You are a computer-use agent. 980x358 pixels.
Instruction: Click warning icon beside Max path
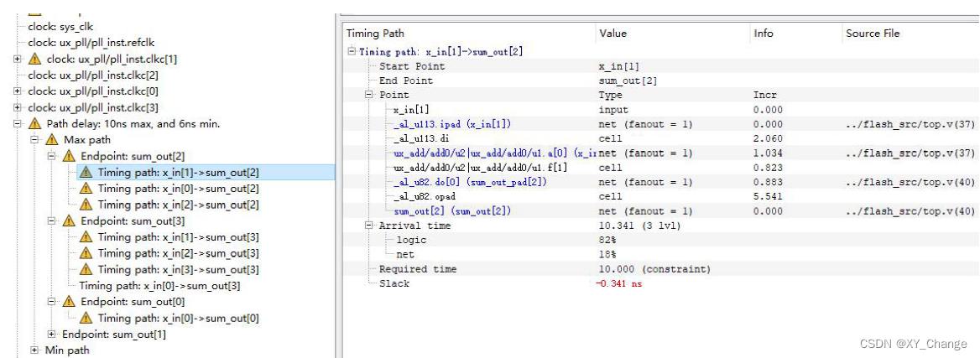click(x=51, y=140)
